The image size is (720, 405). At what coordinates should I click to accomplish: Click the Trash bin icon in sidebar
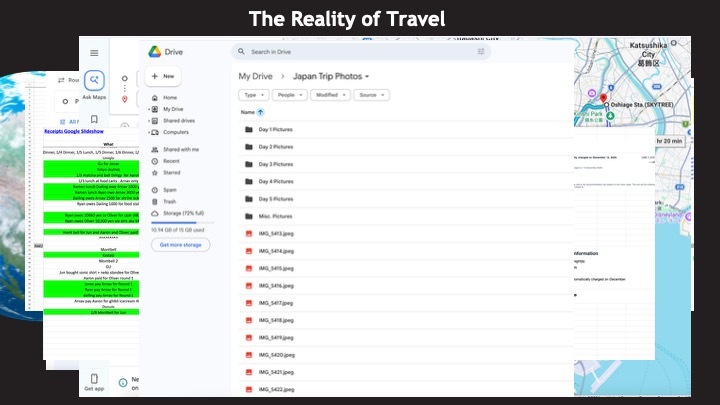(155, 202)
